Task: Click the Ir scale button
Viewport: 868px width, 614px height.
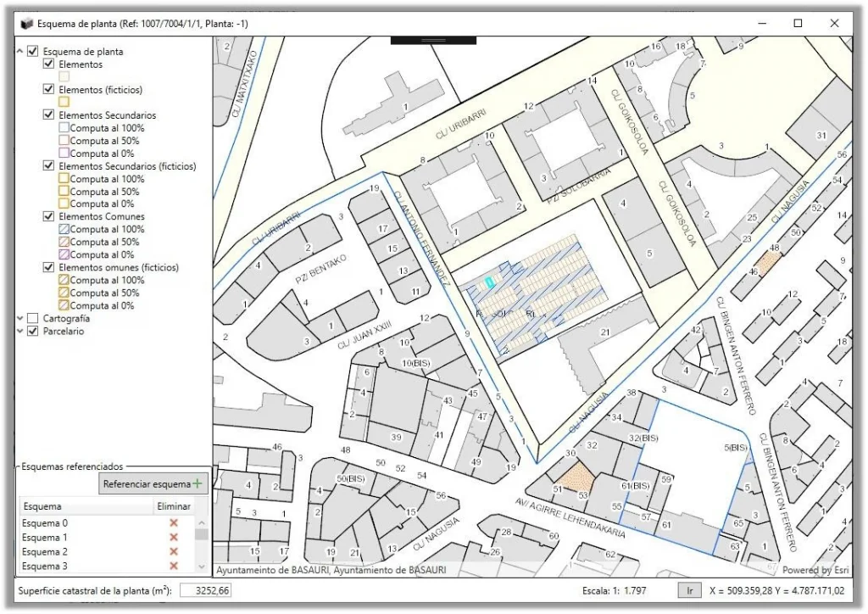Action: point(690,591)
